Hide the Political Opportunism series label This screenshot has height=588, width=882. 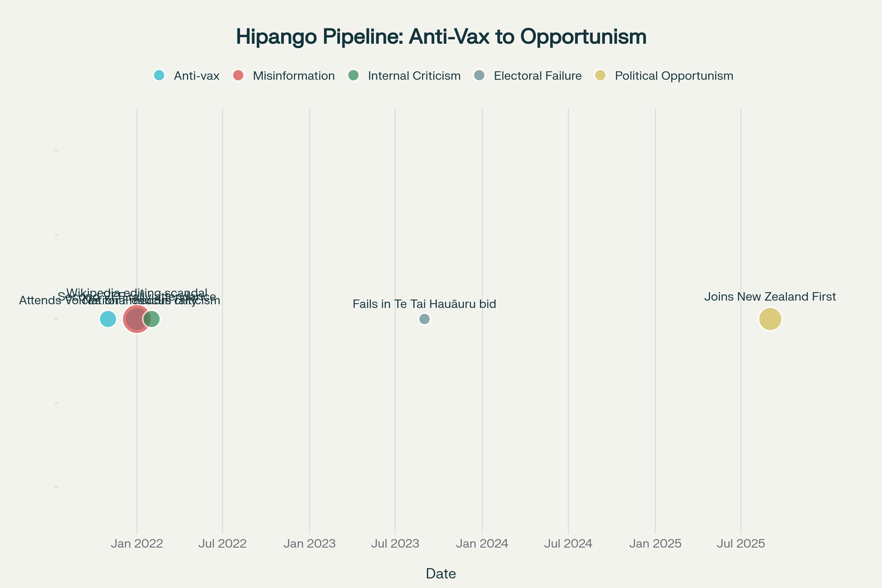click(674, 76)
